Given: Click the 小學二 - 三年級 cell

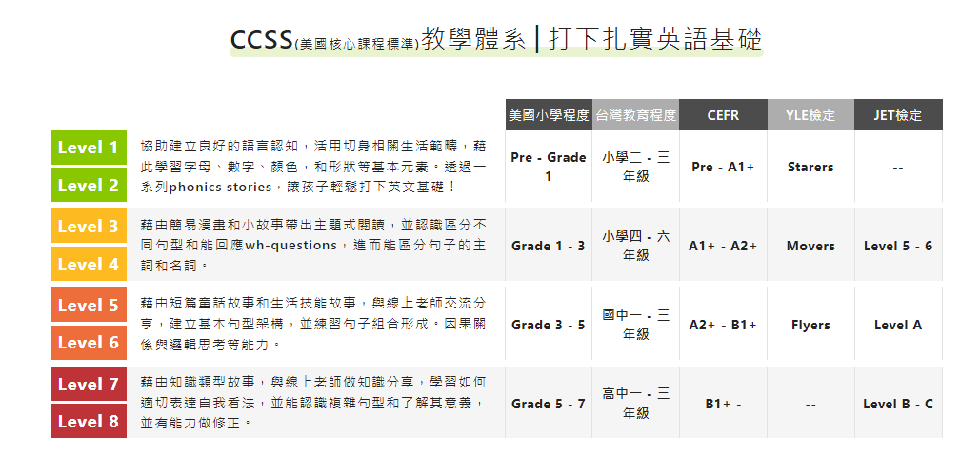Looking at the screenshot, I should click(635, 167).
